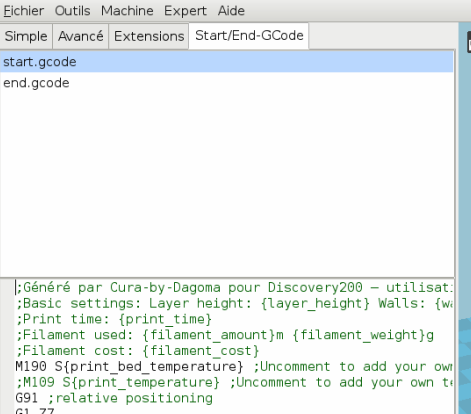Click the ';Filament cost: {filament_cost}' line
Screen dimensions: 471x414
click(138, 351)
